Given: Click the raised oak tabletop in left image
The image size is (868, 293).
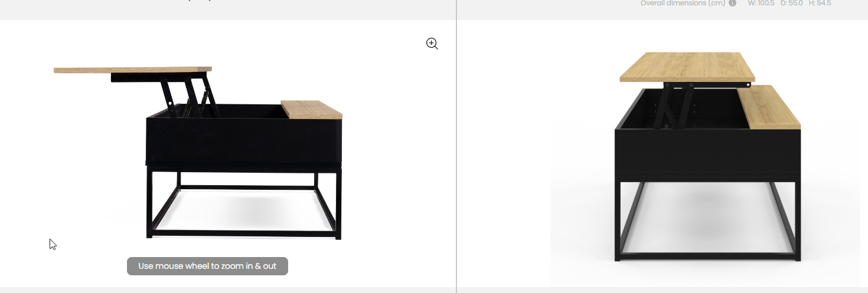Looking at the screenshot, I should click(132, 70).
